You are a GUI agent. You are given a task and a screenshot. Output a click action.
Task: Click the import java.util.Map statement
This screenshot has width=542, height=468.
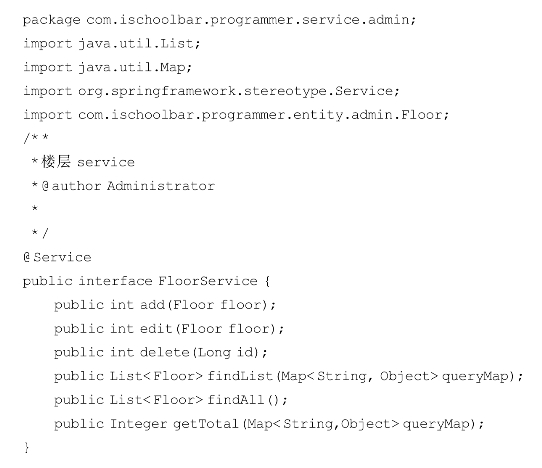pyautogui.click(x=108, y=67)
